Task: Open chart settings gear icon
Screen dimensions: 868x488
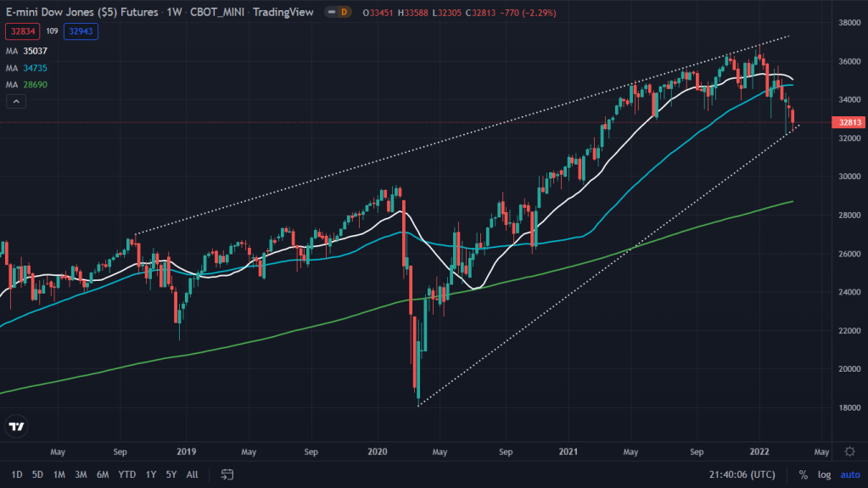Action: [x=849, y=452]
